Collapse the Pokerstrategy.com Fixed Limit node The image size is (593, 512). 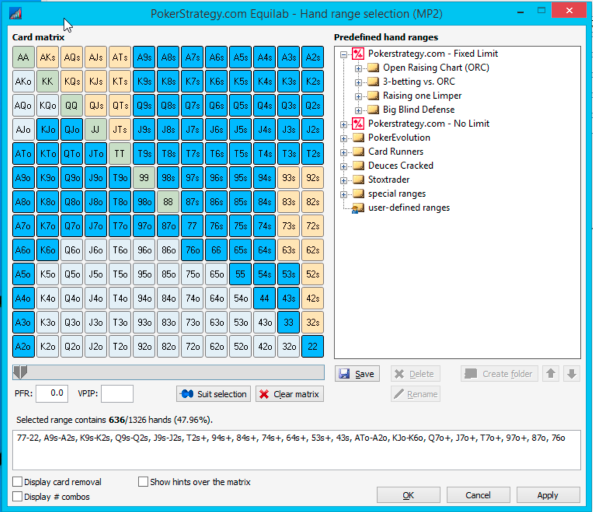(343, 55)
